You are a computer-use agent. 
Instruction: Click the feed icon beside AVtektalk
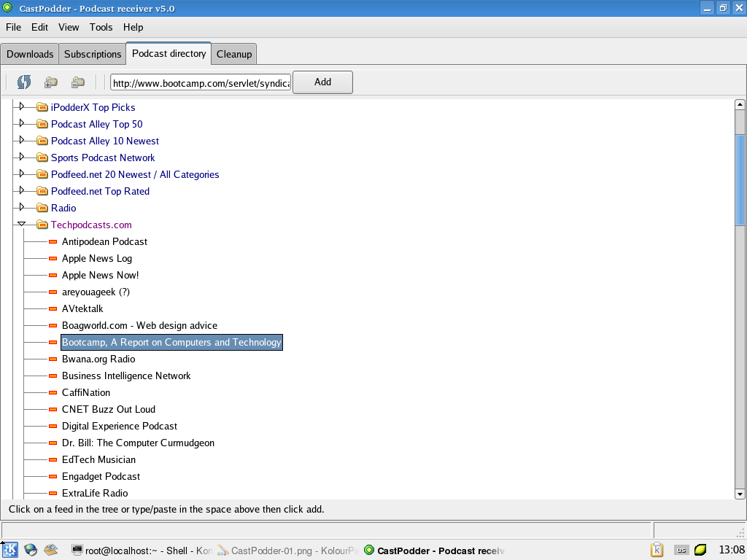53,309
